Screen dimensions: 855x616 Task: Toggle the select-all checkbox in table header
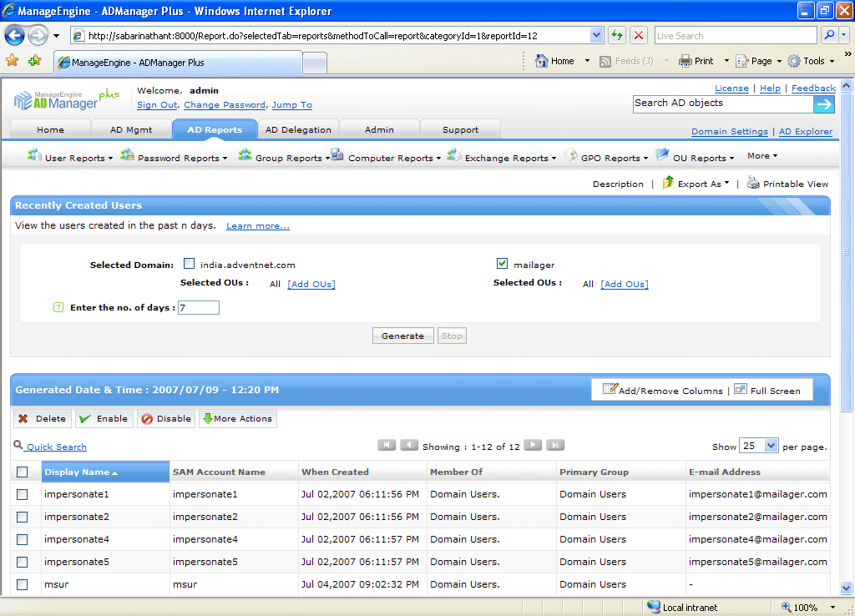[23, 472]
